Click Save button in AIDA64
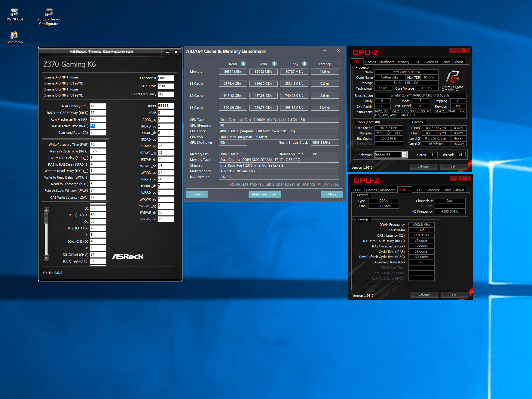 [197, 194]
